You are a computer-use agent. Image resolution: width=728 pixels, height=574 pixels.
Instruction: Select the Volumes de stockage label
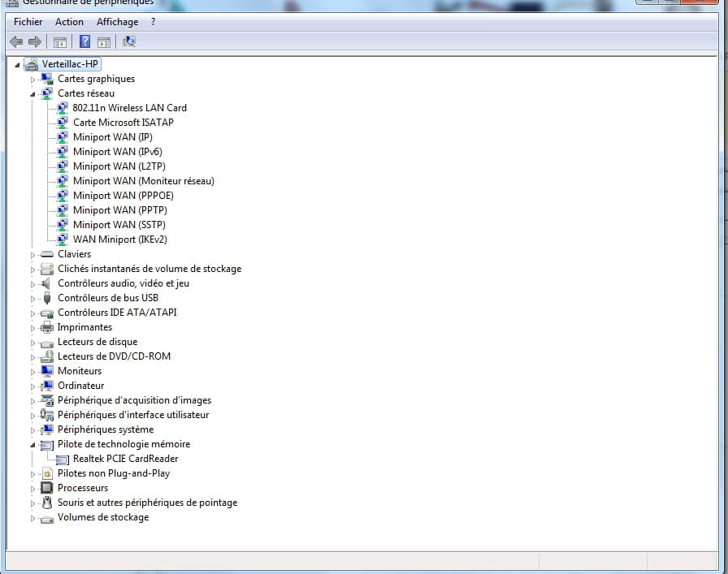(103, 517)
